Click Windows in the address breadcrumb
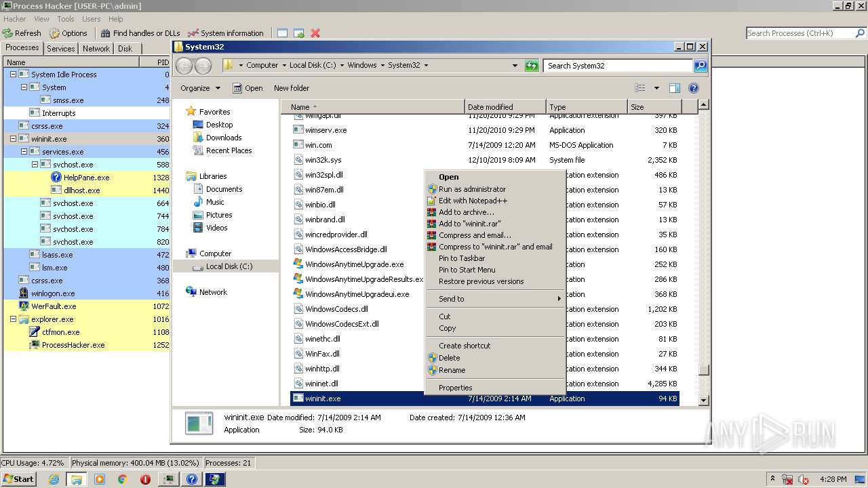868x488 pixels. (x=362, y=65)
